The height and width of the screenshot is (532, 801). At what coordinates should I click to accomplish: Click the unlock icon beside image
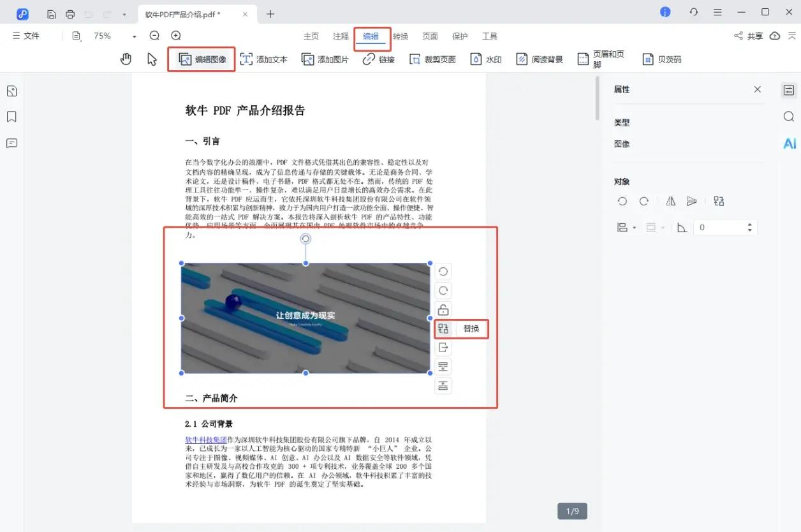[x=443, y=310]
